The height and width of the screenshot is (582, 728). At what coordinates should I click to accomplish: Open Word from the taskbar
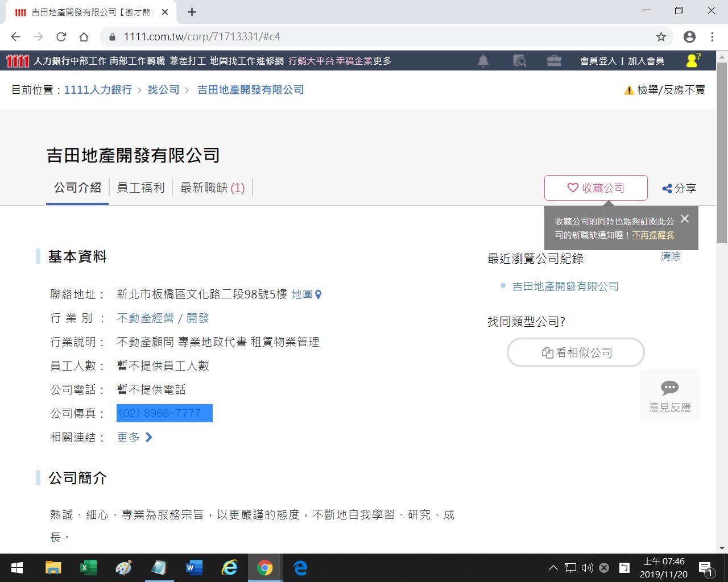(194, 568)
